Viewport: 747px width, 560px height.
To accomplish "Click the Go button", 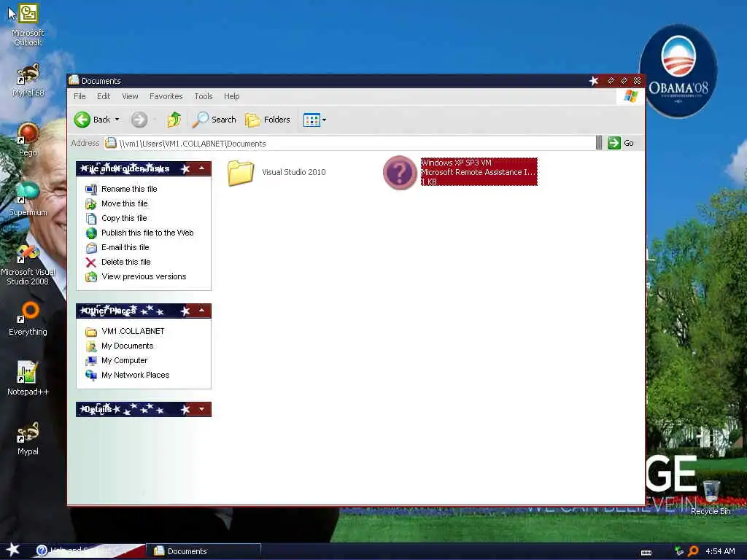I will pyautogui.click(x=620, y=143).
